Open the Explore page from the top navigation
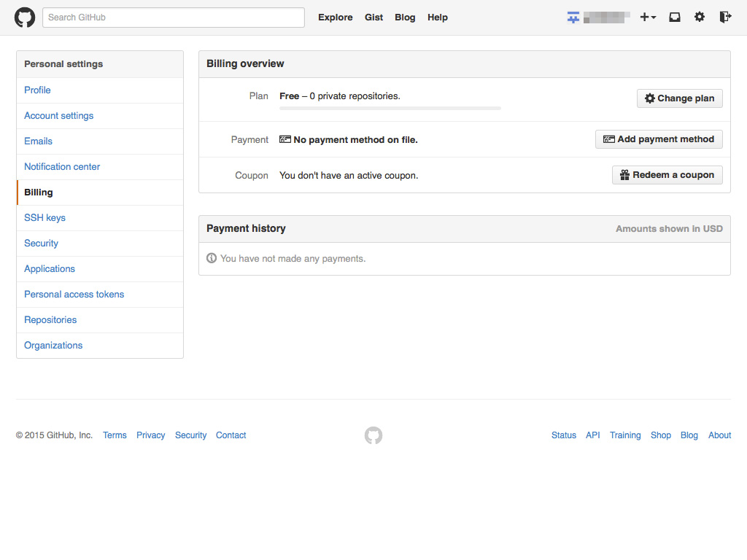747x560 pixels. 335,17
